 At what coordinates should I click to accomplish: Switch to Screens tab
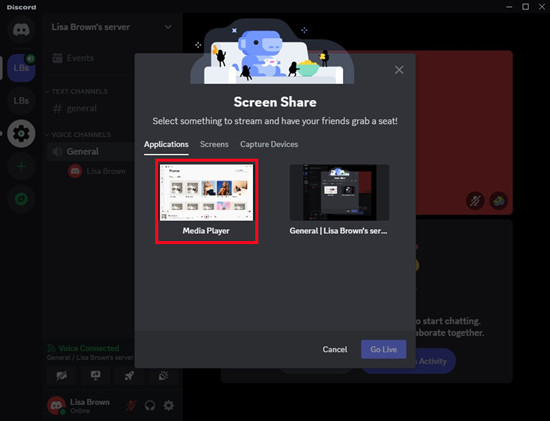(x=214, y=145)
